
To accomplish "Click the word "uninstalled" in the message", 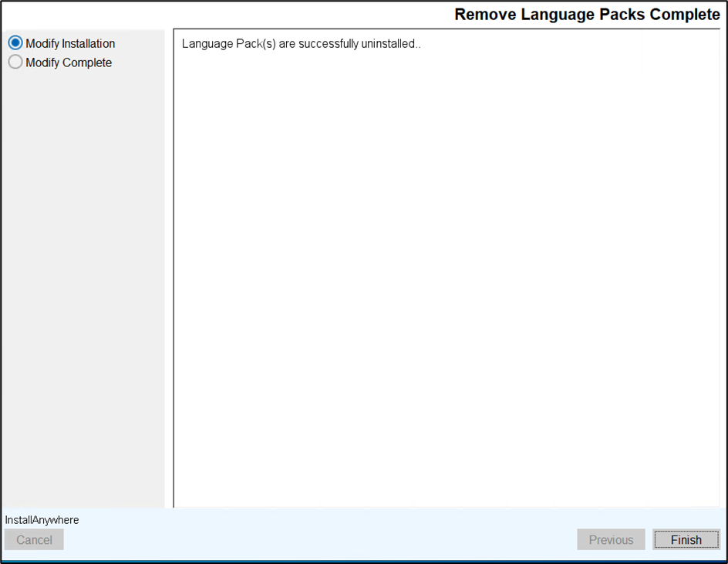I will (388, 44).
